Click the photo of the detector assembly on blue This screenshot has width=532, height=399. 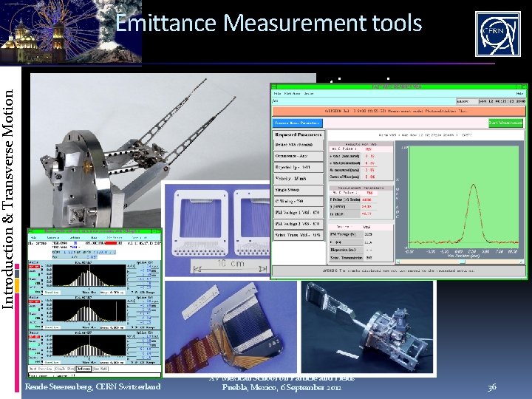(x=367, y=327)
